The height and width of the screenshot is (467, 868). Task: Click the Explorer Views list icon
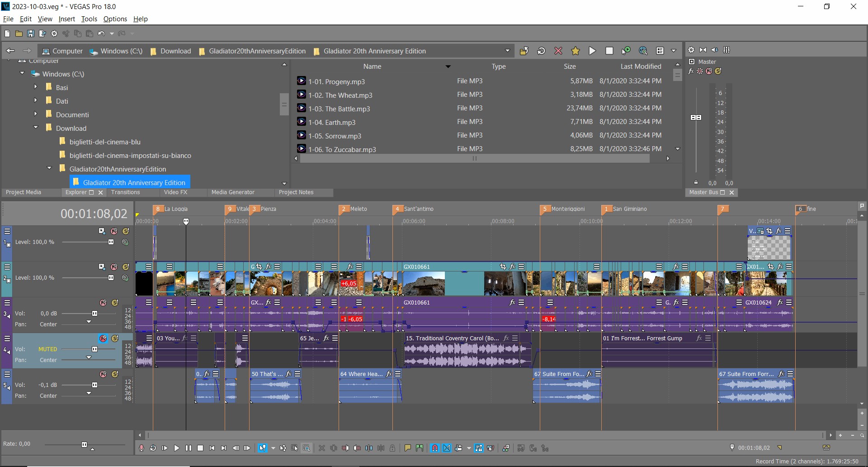(660, 51)
